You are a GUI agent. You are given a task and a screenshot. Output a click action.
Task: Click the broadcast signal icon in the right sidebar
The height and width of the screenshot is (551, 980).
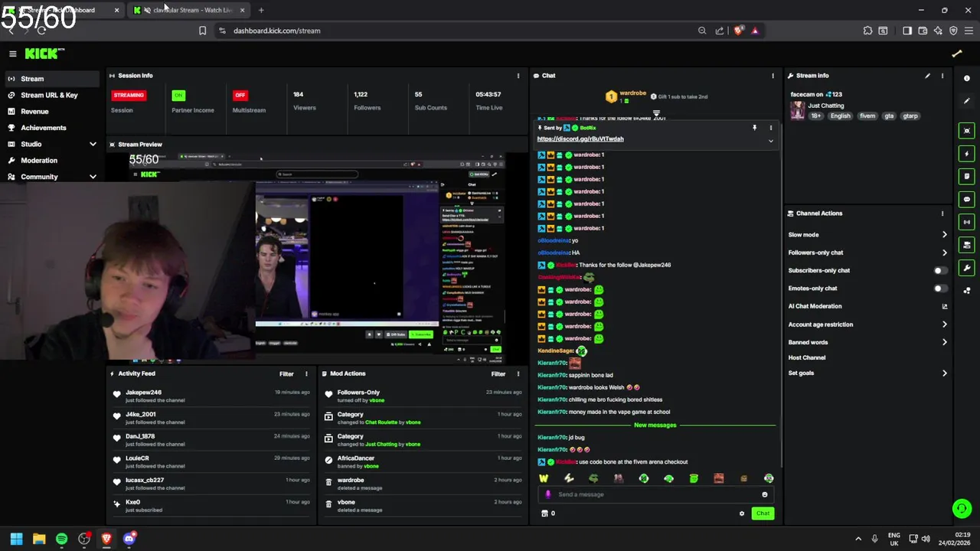[x=967, y=222]
